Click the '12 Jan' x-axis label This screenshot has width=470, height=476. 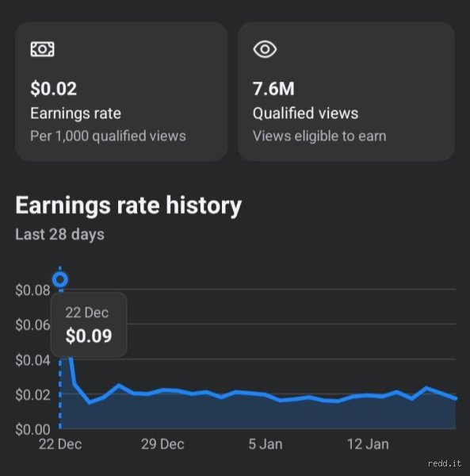point(368,444)
